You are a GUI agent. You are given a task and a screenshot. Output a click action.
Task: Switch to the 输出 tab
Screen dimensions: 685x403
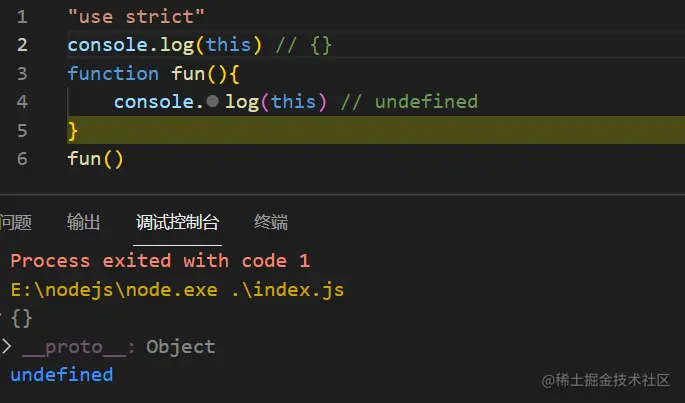(x=83, y=222)
